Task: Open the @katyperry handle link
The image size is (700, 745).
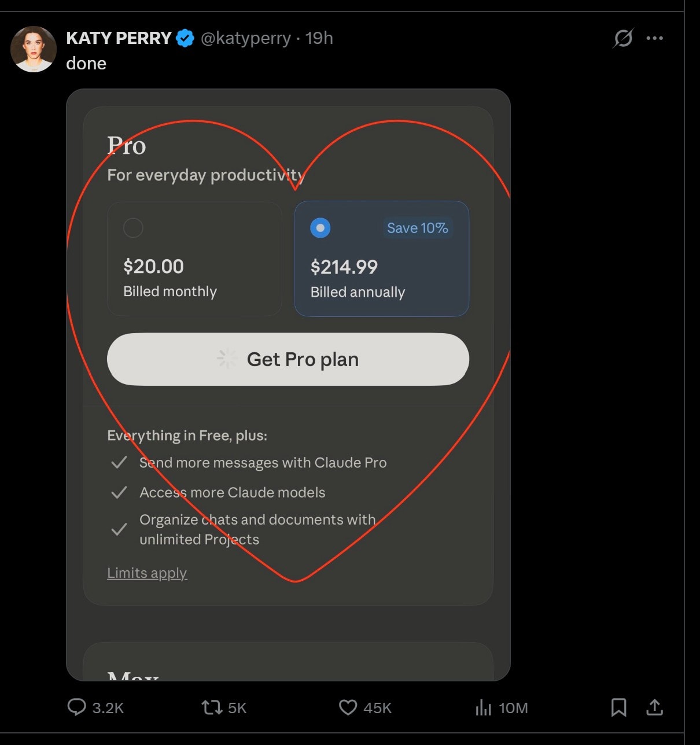Action: [x=245, y=38]
